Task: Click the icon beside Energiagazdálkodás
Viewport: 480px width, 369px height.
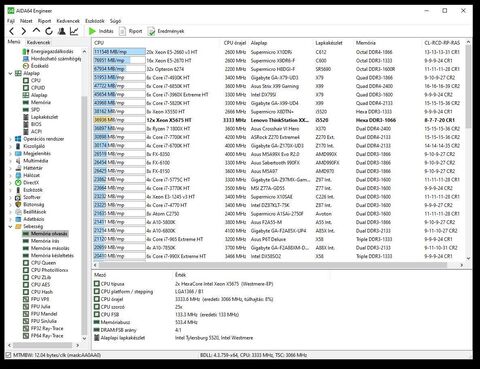Action: 26,52
